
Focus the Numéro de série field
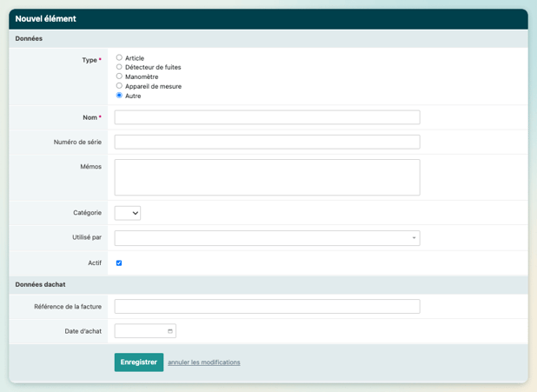pyautogui.click(x=267, y=142)
